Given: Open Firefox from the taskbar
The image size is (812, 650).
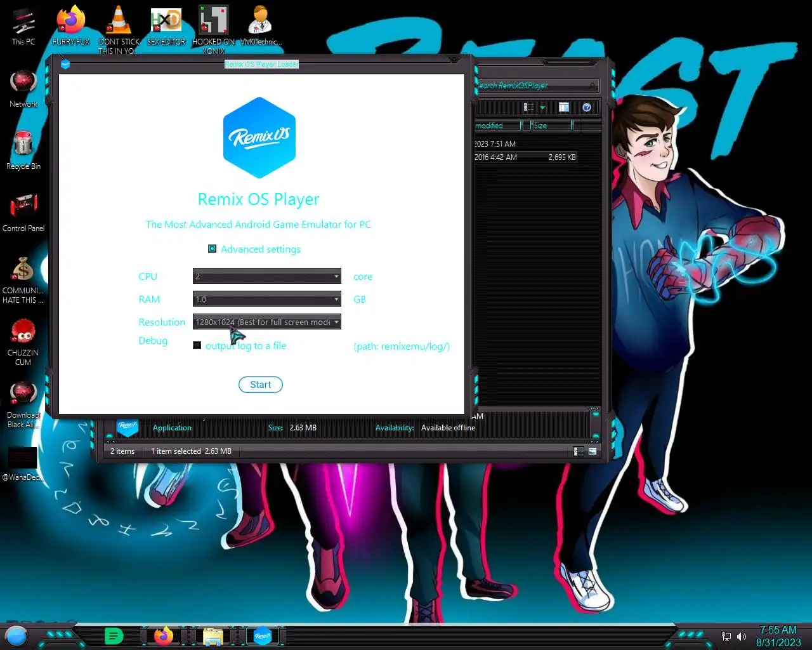Looking at the screenshot, I should coord(164,635).
